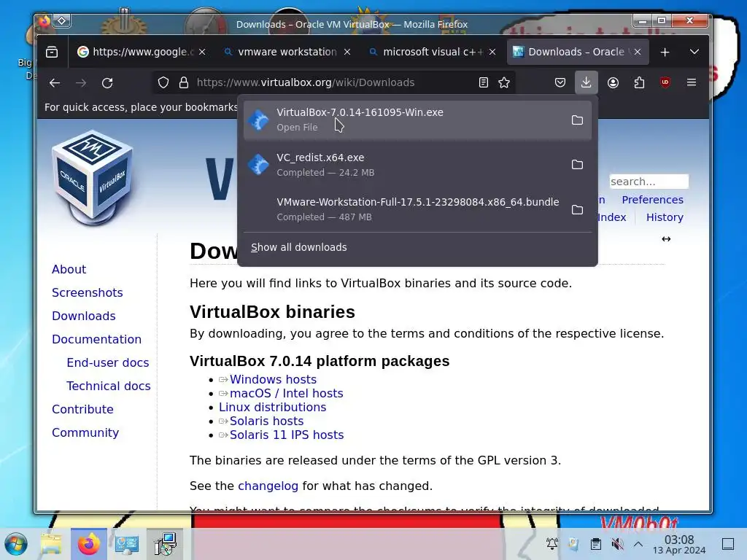The image size is (747, 560).
Task: Open the About sidebar link
Action: 69,270
